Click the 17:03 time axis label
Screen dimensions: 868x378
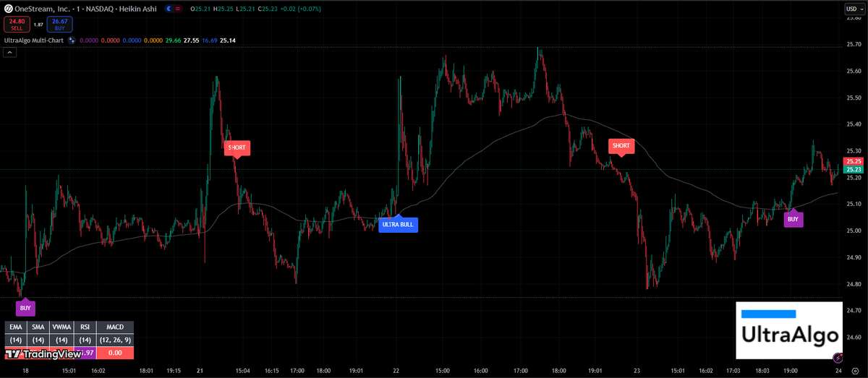pos(734,370)
